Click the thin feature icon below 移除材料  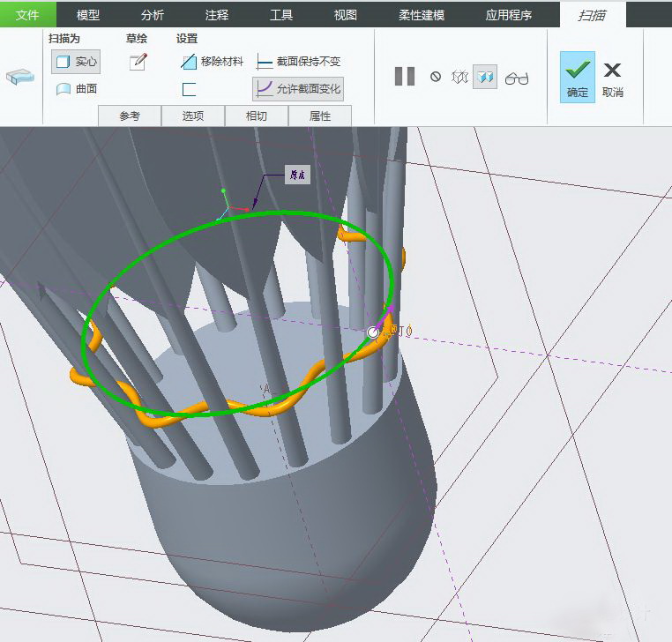point(189,89)
